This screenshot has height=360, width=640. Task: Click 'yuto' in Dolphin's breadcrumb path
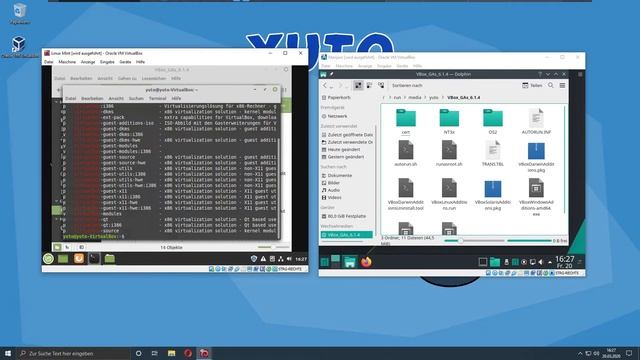(433, 98)
